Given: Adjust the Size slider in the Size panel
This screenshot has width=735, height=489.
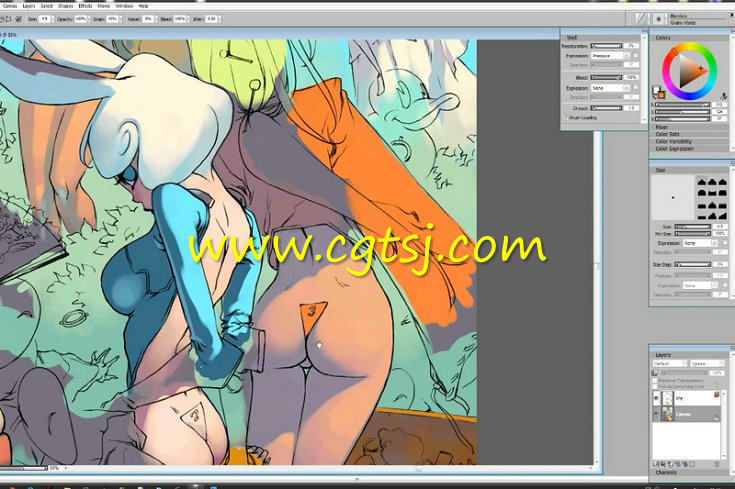Looking at the screenshot, I should click(692, 226).
